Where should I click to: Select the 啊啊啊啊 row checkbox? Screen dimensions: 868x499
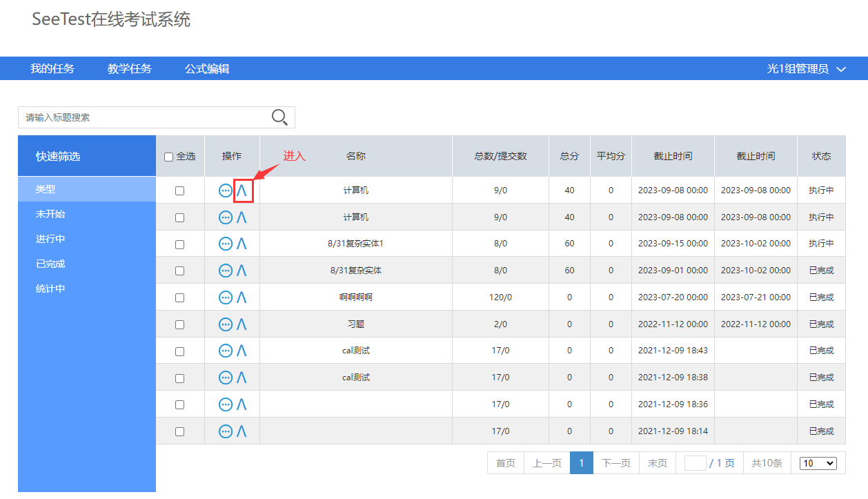click(180, 298)
